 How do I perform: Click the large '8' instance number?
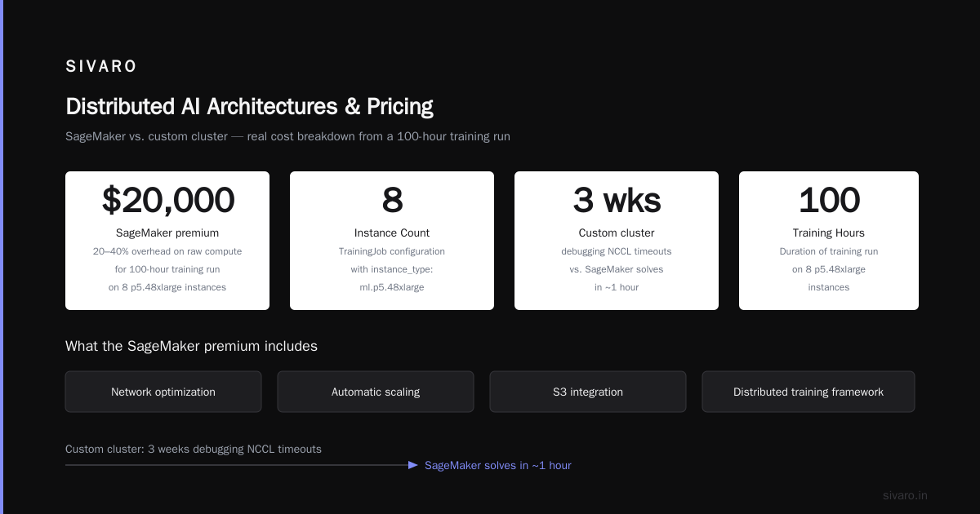coord(392,201)
